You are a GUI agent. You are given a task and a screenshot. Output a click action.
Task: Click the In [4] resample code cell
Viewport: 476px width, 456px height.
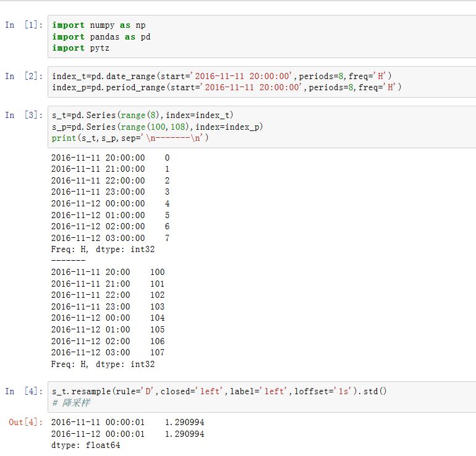[261, 397]
